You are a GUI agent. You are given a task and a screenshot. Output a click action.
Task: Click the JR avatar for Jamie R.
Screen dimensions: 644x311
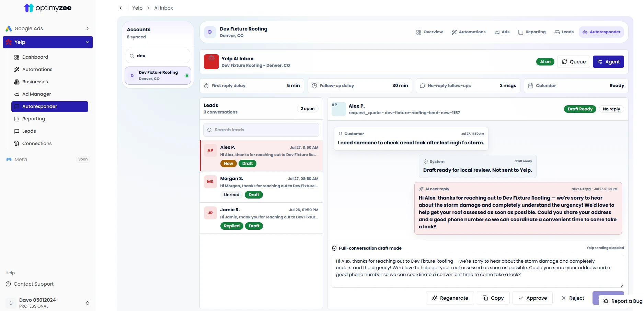tap(210, 213)
